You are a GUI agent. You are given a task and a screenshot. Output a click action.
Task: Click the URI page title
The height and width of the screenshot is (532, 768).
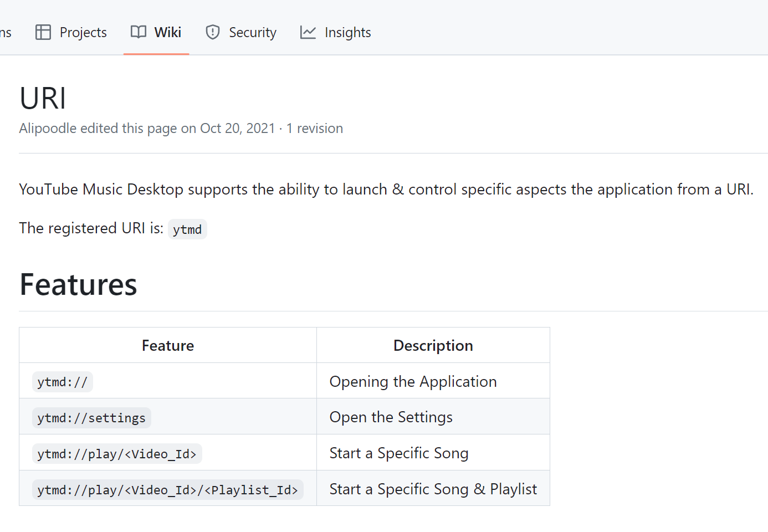[43, 99]
